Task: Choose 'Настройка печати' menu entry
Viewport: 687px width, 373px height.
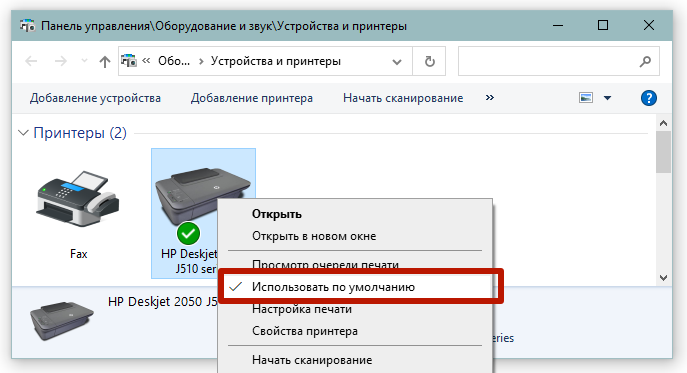Action: pos(302,309)
